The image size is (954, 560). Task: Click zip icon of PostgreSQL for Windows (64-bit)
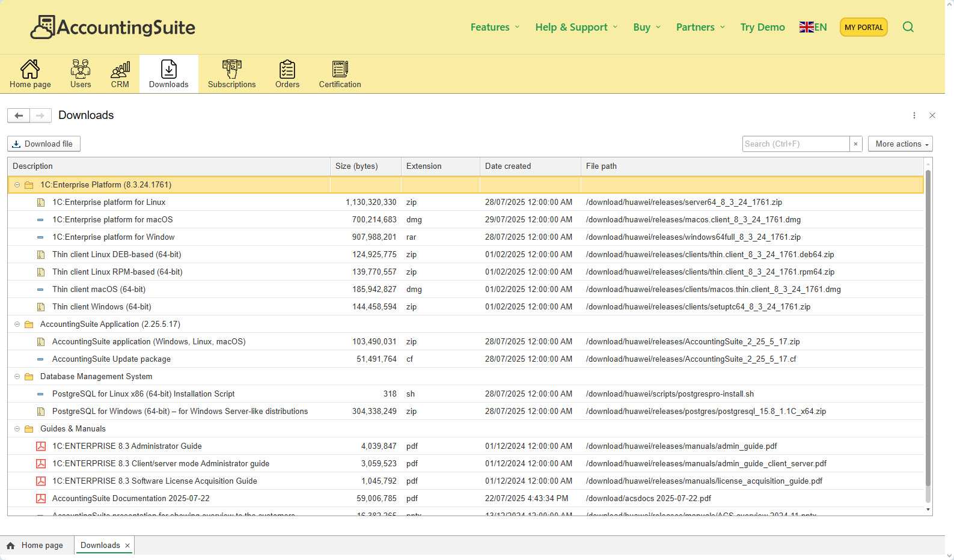click(x=41, y=412)
